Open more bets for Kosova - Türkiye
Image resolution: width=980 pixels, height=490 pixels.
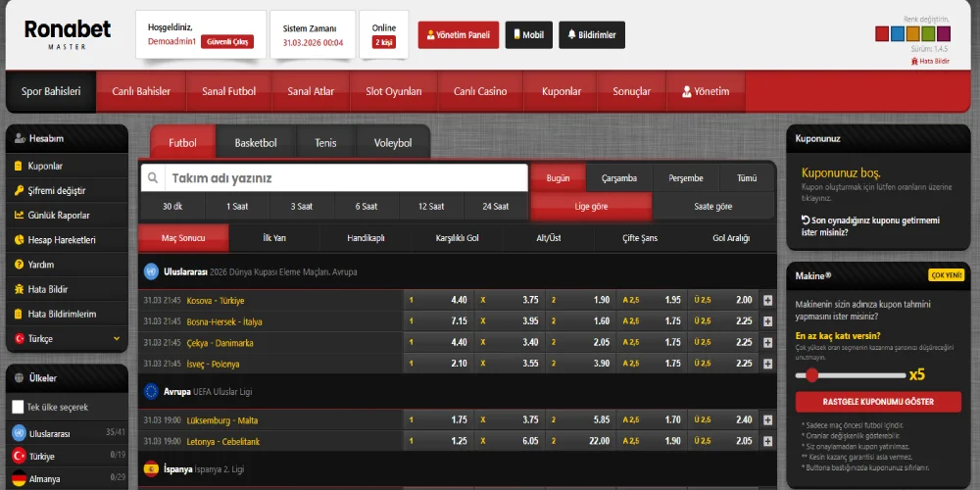(767, 300)
